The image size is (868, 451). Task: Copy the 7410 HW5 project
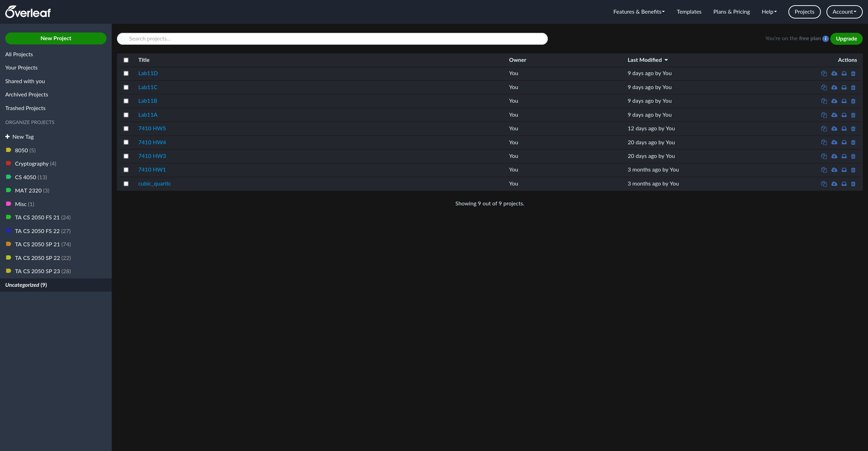tap(824, 129)
